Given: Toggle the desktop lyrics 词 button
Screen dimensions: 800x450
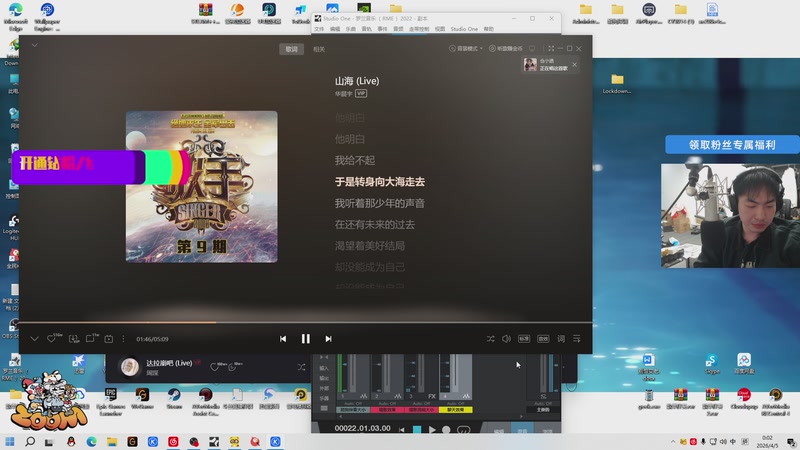Looking at the screenshot, I should pos(561,339).
